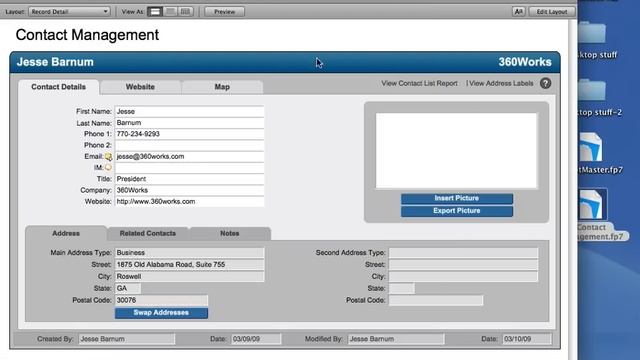This screenshot has width=640, height=360.
Task: Open the Related Contacts tab
Action: (148, 233)
